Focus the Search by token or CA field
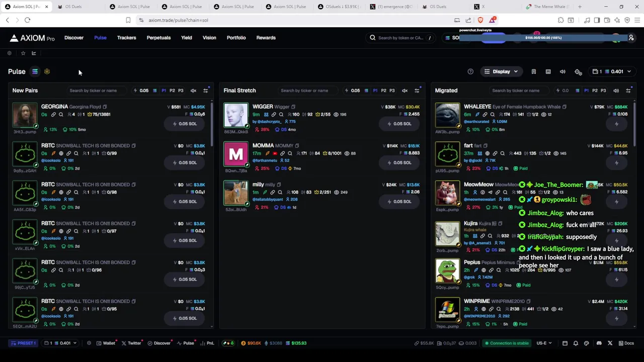Viewport: 644px width, 362px height. tap(400, 38)
